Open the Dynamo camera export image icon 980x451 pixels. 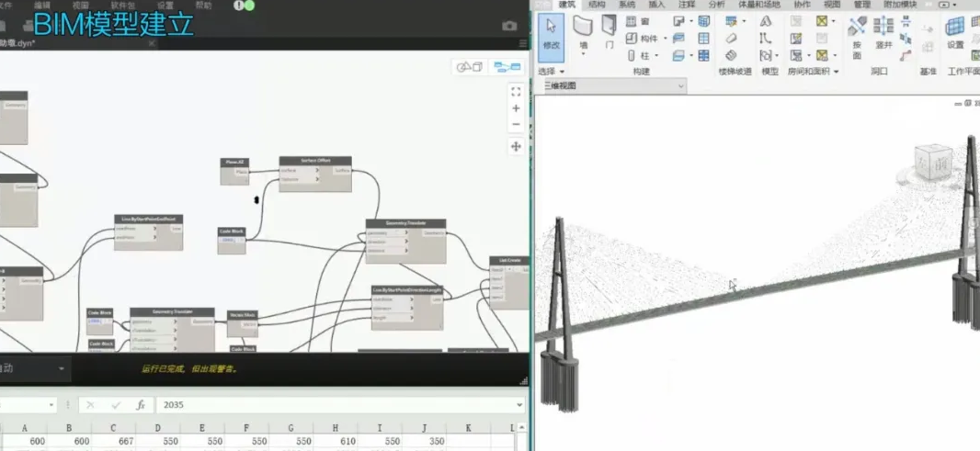pyautogui.click(x=509, y=26)
